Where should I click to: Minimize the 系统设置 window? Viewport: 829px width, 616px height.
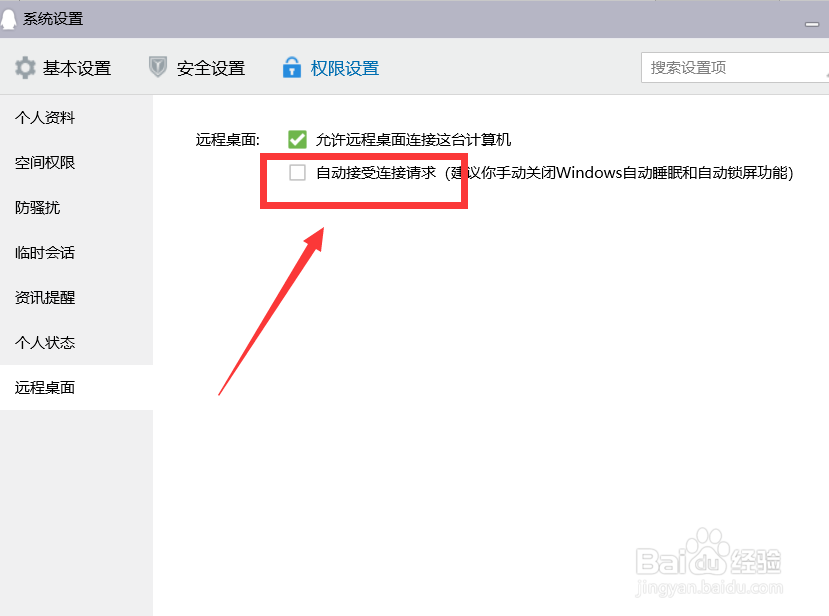812,24
